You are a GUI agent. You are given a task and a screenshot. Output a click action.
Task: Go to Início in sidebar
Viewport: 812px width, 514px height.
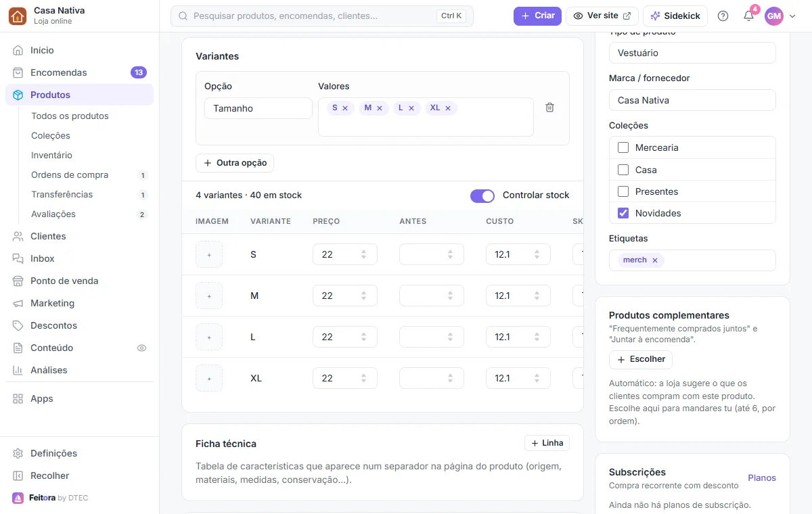pyautogui.click(x=79, y=50)
